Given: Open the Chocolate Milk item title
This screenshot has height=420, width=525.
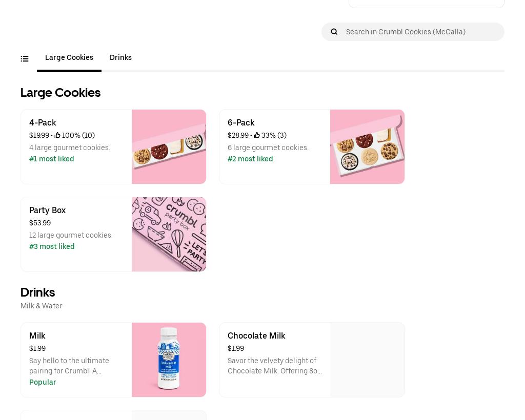Looking at the screenshot, I should pos(256,336).
